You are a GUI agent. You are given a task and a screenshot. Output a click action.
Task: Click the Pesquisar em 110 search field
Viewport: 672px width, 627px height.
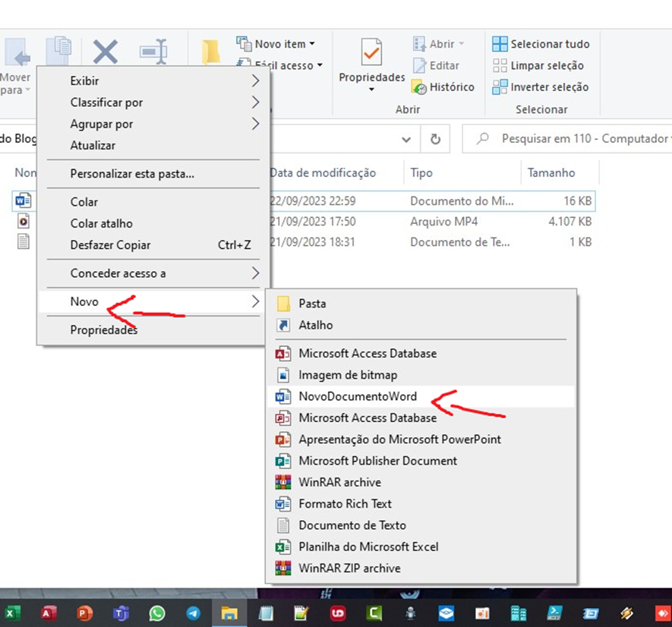(567, 139)
